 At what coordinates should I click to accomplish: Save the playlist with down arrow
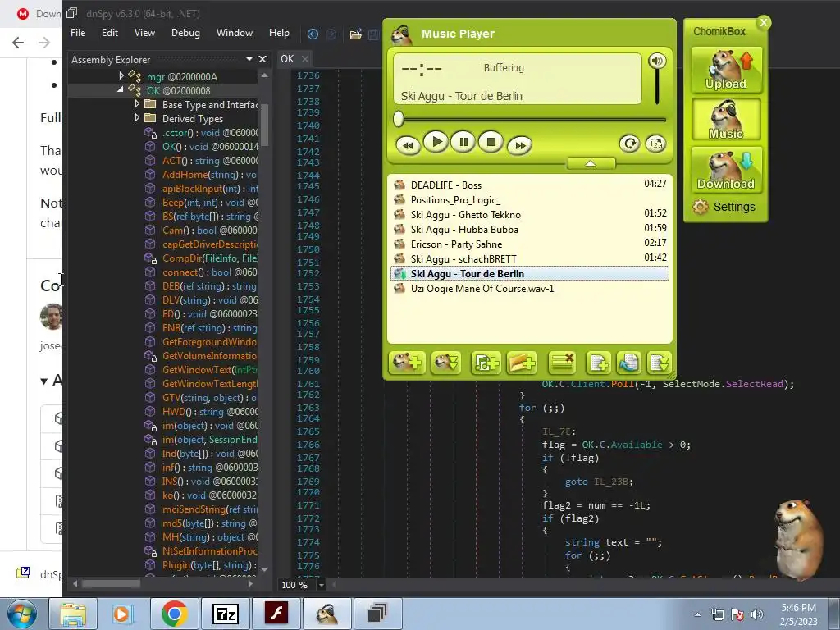tap(659, 363)
